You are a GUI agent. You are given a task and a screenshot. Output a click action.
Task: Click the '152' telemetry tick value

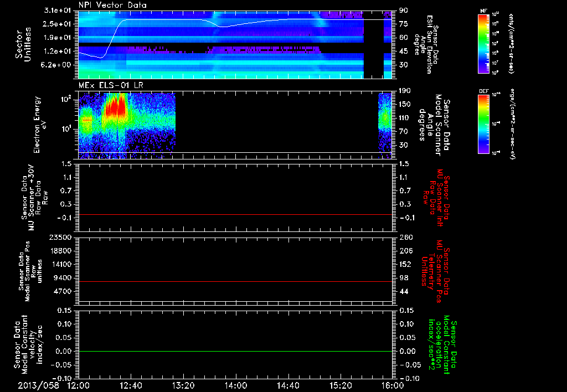pyautogui.click(x=405, y=264)
